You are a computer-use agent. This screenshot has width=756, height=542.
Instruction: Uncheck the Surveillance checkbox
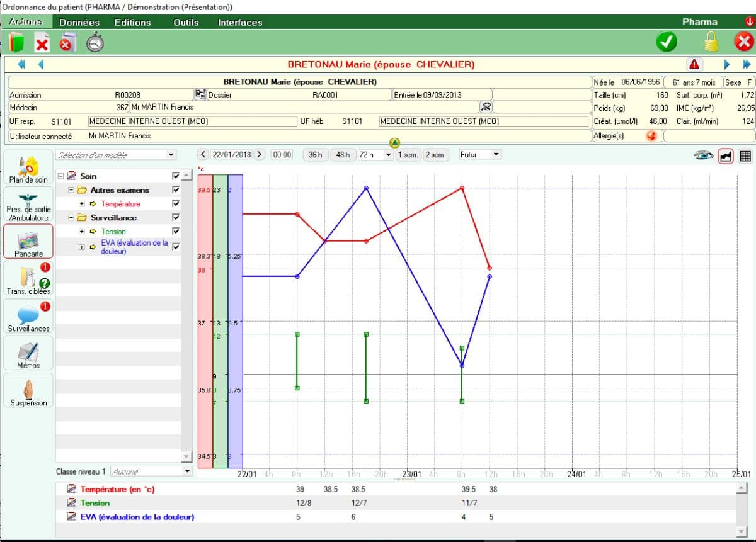coord(176,218)
